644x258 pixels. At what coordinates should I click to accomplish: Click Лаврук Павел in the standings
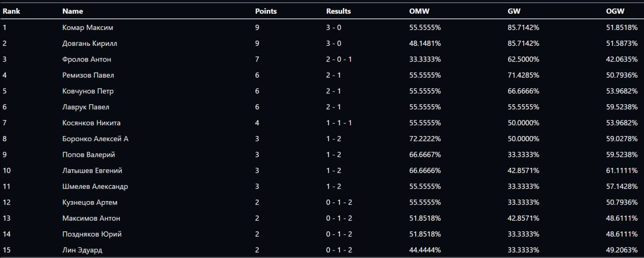(x=86, y=107)
